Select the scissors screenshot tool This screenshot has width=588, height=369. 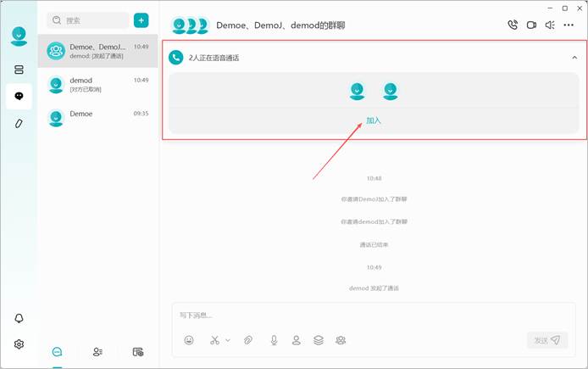click(214, 340)
